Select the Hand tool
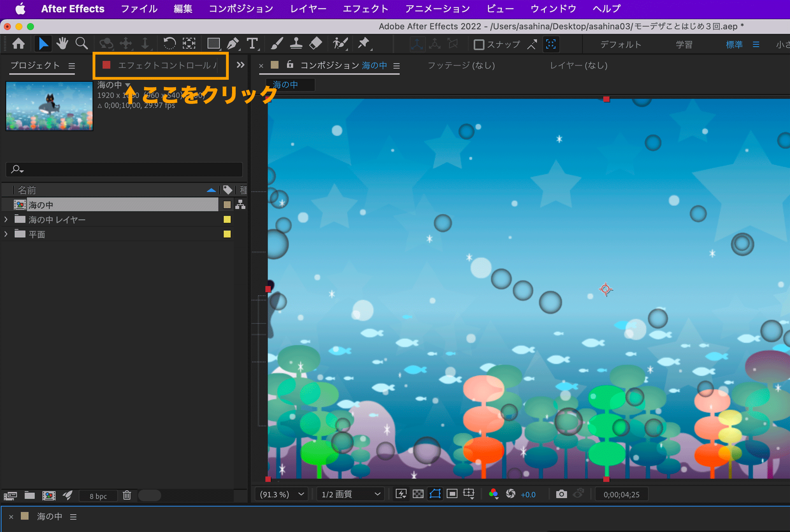Image resolution: width=790 pixels, height=532 pixels. click(62, 44)
